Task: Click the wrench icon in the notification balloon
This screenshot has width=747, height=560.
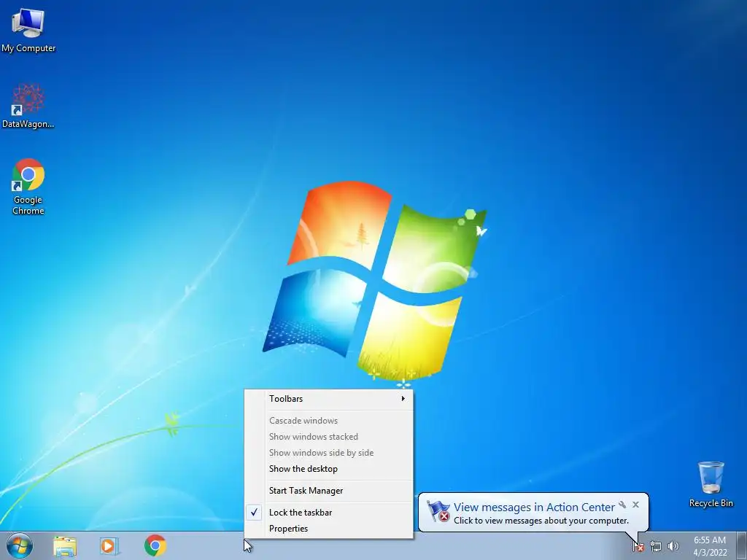Action: click(x=622, y=505)
